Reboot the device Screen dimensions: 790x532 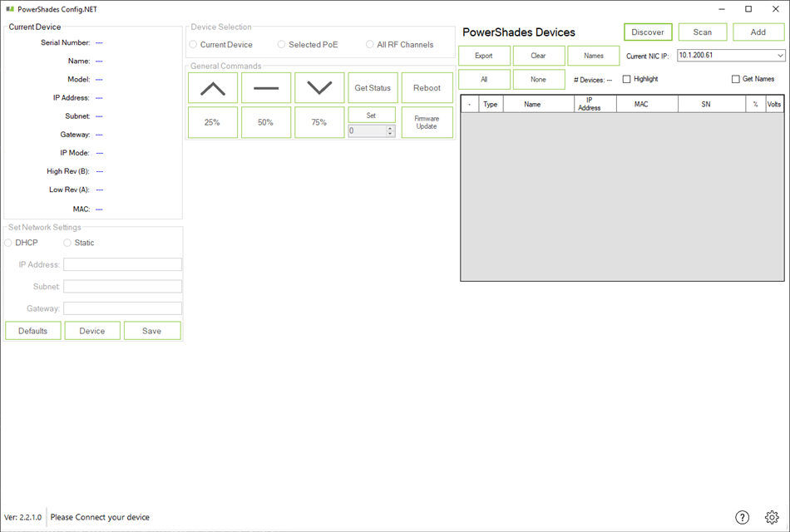427,87
